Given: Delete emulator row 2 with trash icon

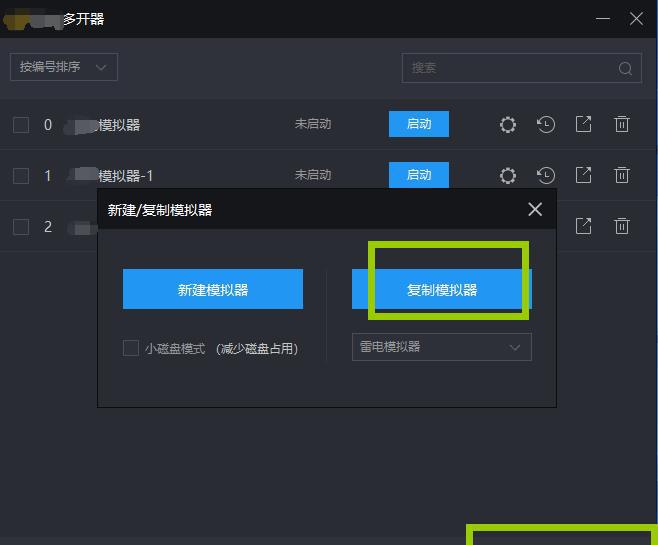Looking at the screenshot, I should 621,226.
